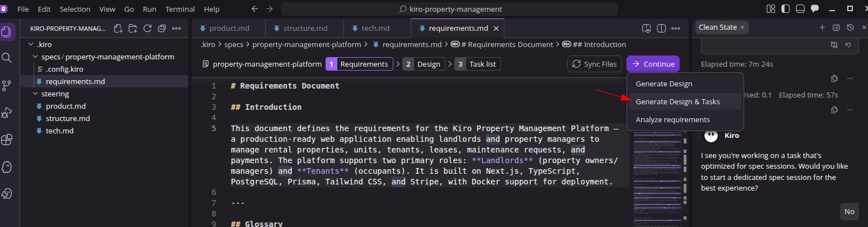The height and width of the screenshot is (227, 868).
Task: Start a new chat session with plus icon
Action: pyautogui.click(x=822, y=27)
